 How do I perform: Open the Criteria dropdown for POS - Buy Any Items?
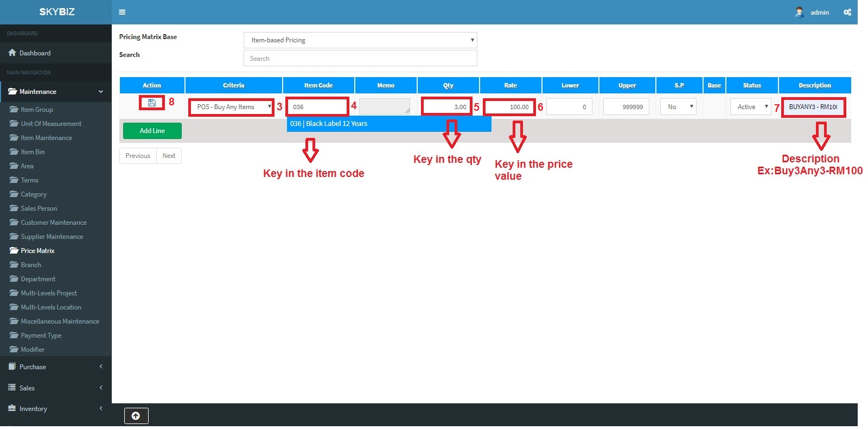231,107
